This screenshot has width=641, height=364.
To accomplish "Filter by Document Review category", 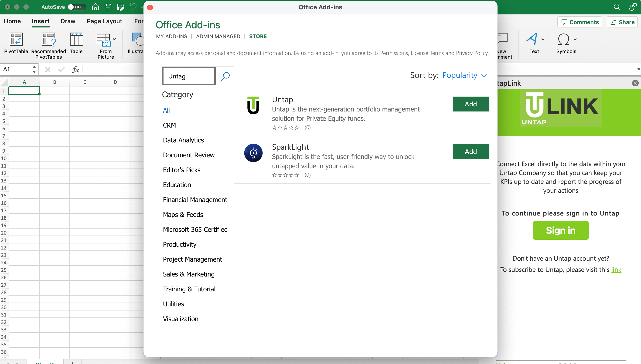I will pos(189,155).
